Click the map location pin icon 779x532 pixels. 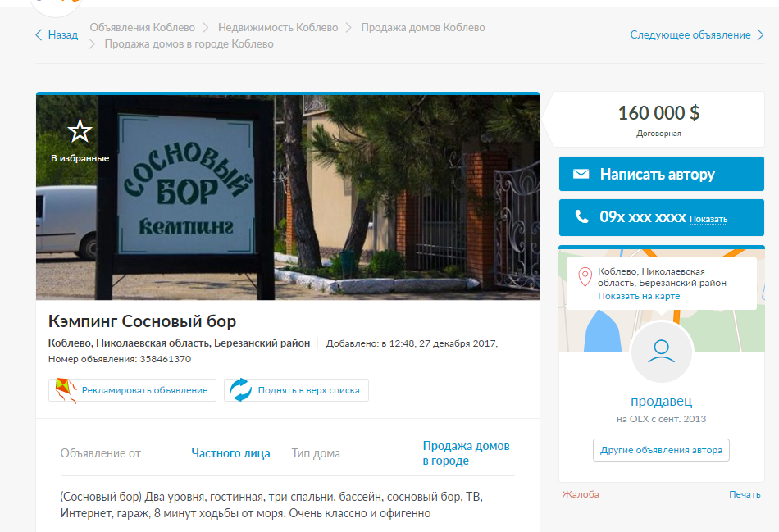pos(585,277)
